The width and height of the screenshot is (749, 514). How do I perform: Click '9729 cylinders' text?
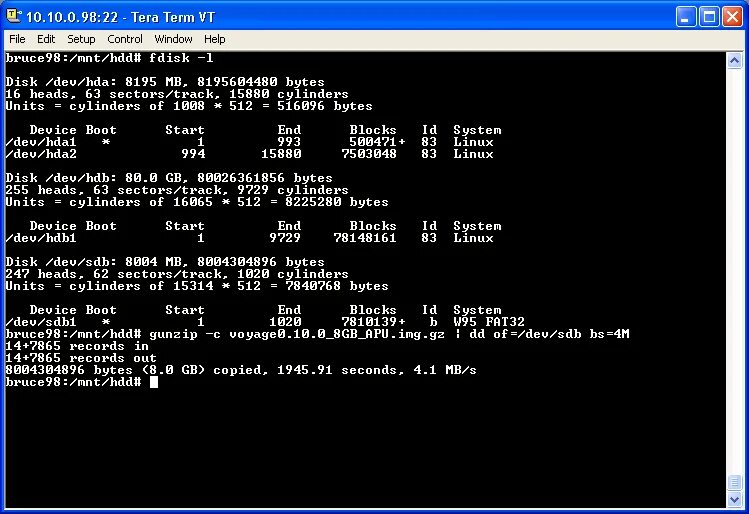point(293,190)
